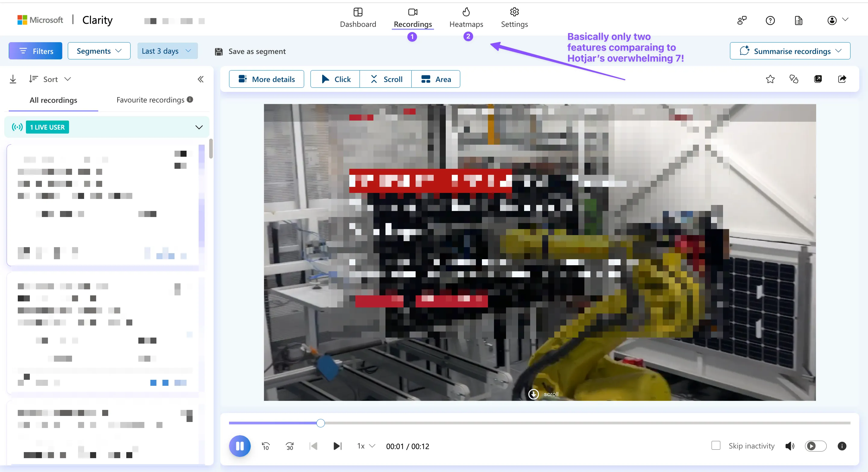Open the Segments dropdown
The height and width of the screenshot is (472, 868).
(x=99, y=51)
